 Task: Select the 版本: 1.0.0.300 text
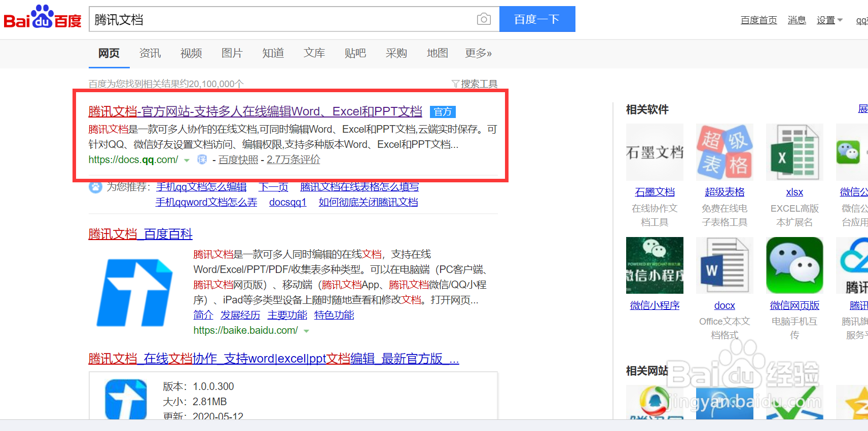click(198, 386)
